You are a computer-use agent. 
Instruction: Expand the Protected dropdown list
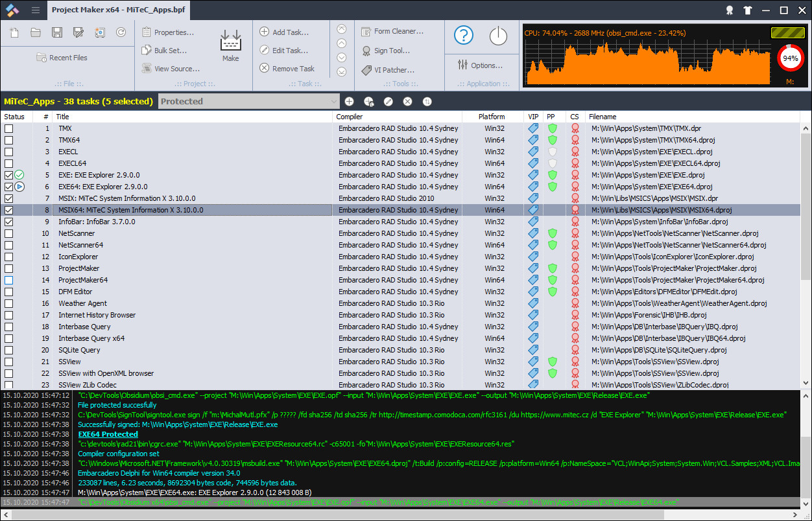[333, 102]
